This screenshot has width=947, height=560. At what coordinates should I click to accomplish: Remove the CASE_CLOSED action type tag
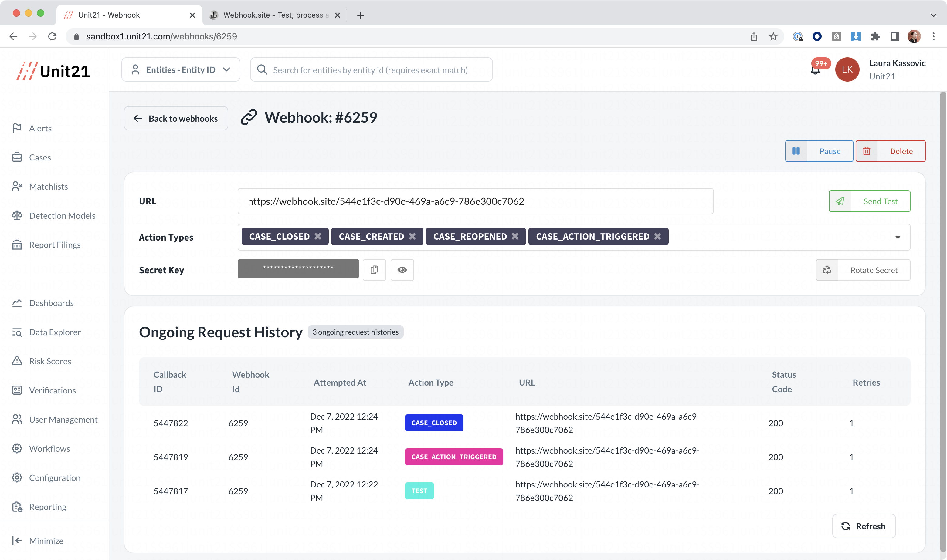(318, 236)
